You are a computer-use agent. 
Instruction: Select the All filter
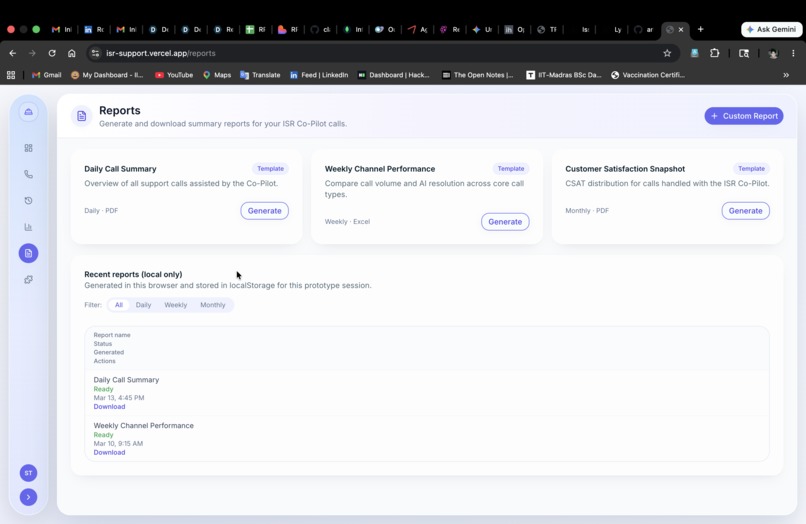(119, 305)
